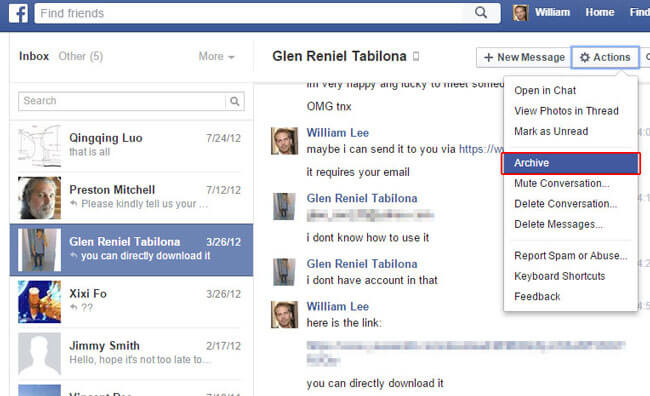The height and width of the screenshot is (396, 650).
Task: Choose Delete Messages... option
Action: (x=570, y=224)
